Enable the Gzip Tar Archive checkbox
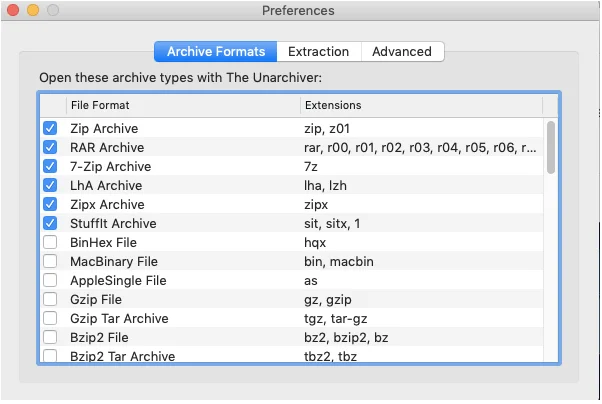Viewport: 602px width, 404px height. 50,319
